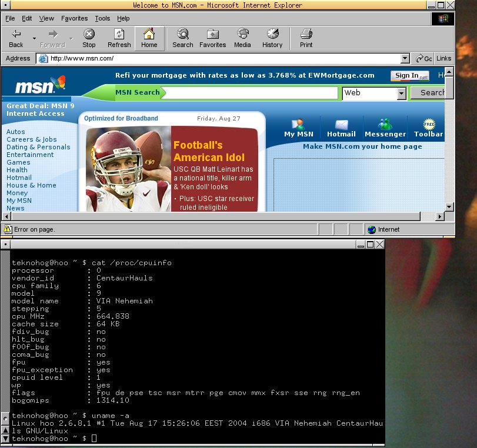Click the MSN butterfly logo
This screenshot has height=448, width=477.
click(41, 85)
